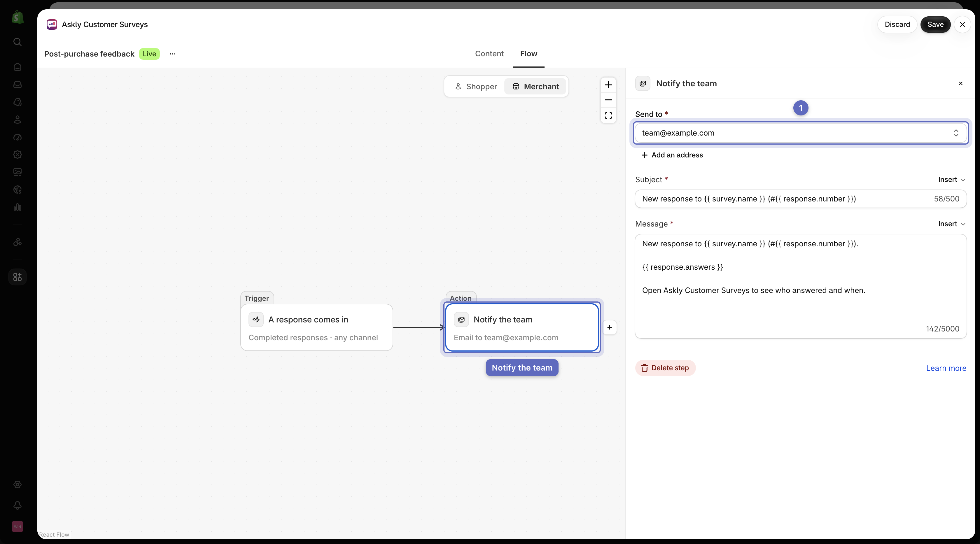Open the Message Insert dropdown
980x544 pixels.
(951, 224)
